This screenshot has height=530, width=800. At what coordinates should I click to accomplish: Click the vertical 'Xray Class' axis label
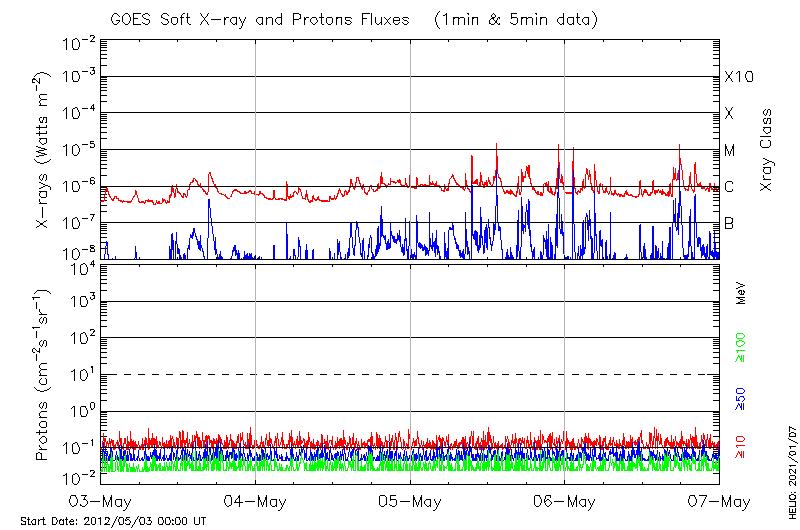coord(767,150)
